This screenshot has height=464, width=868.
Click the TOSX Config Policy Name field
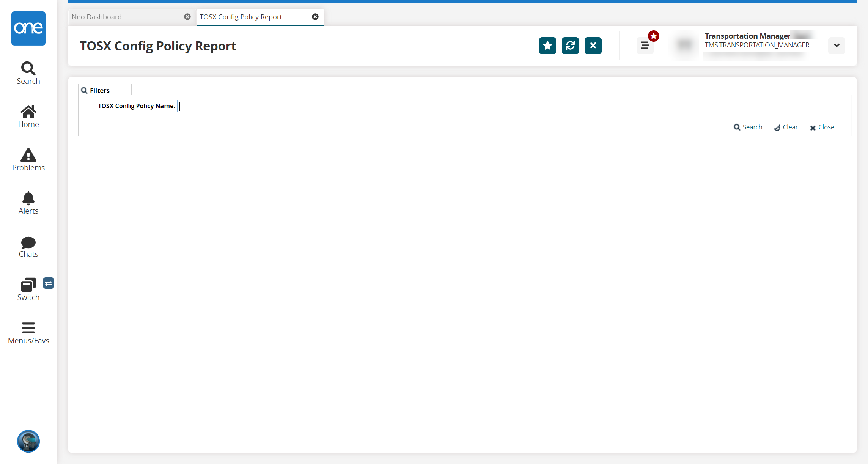coord(217,106)
